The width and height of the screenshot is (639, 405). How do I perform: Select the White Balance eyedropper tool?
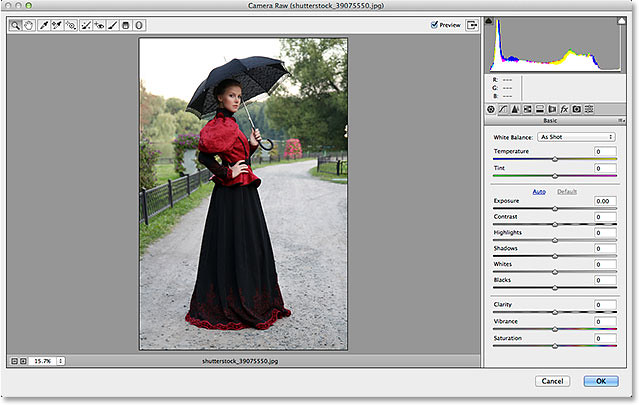pos(44,25)
